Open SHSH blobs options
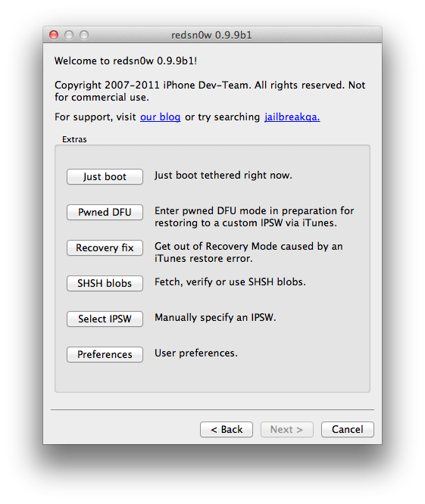Image resolution: width=425 pixels, height=504 pixels. pyautogui.click(x=105, y=284)
